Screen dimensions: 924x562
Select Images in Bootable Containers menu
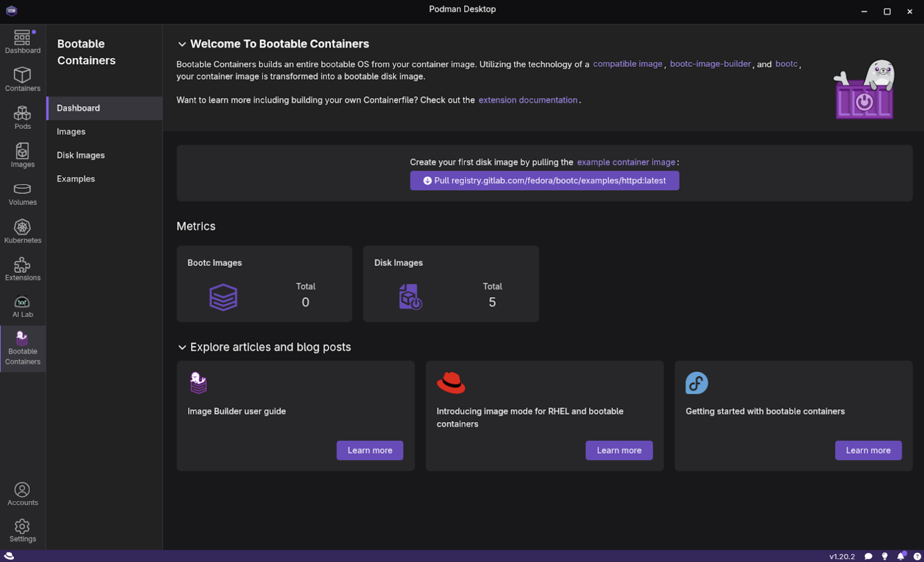pos(71,132)
